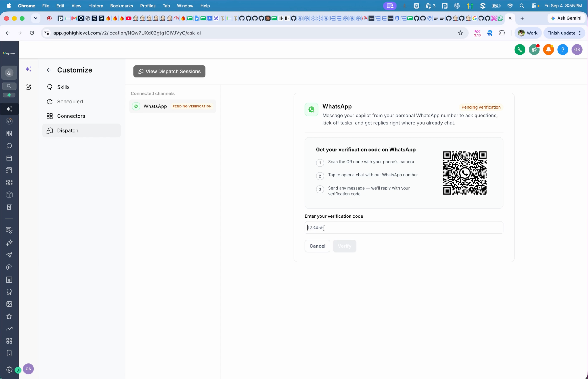Click the mobile phone icon in sidebar
Viewport: 588px width, 379px height.
coord(9,353)
